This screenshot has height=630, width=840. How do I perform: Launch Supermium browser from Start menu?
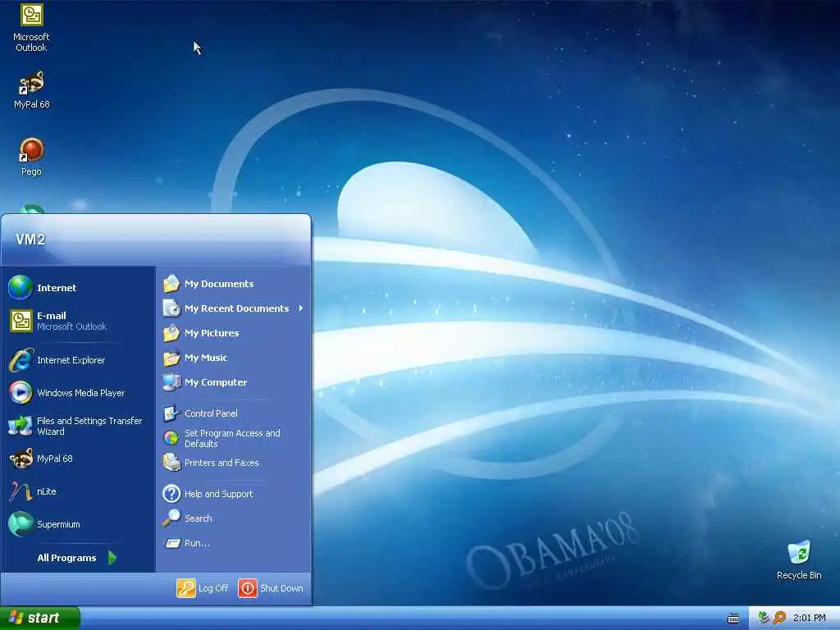click(x=78, y=524)
